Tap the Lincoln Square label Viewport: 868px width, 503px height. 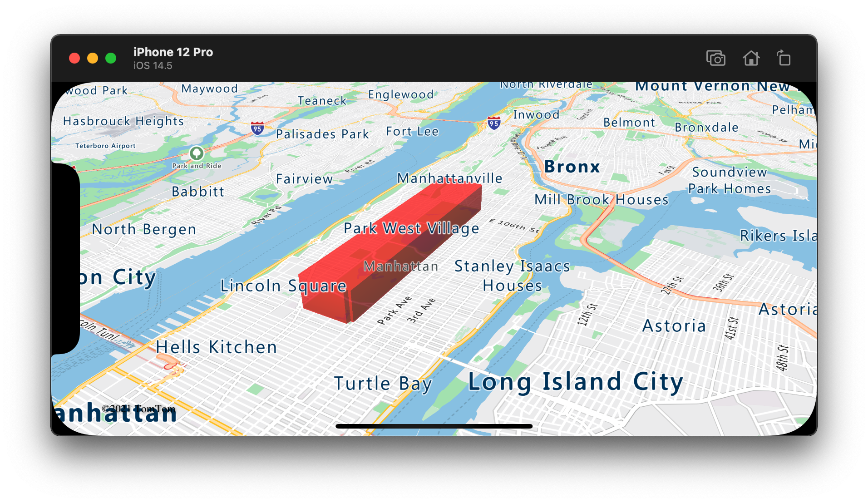(283, 286)
